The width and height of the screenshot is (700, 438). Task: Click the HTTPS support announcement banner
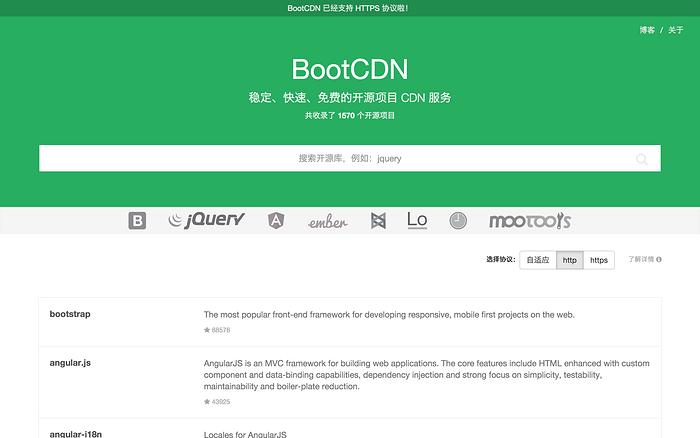point(348,8)
